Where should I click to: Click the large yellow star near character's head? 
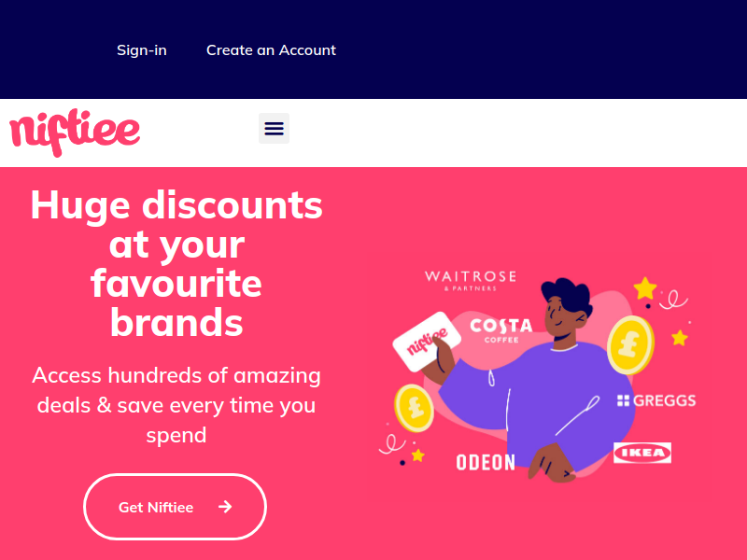tap(645, 288)
